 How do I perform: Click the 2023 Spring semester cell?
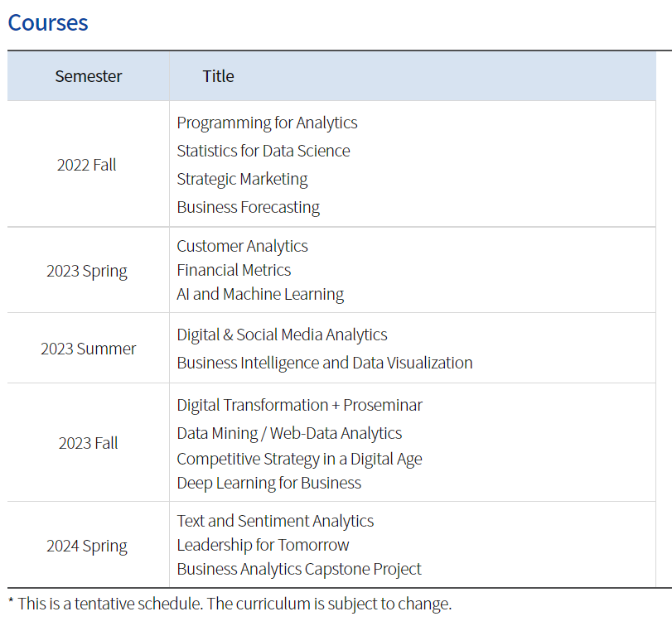[87, 271]
